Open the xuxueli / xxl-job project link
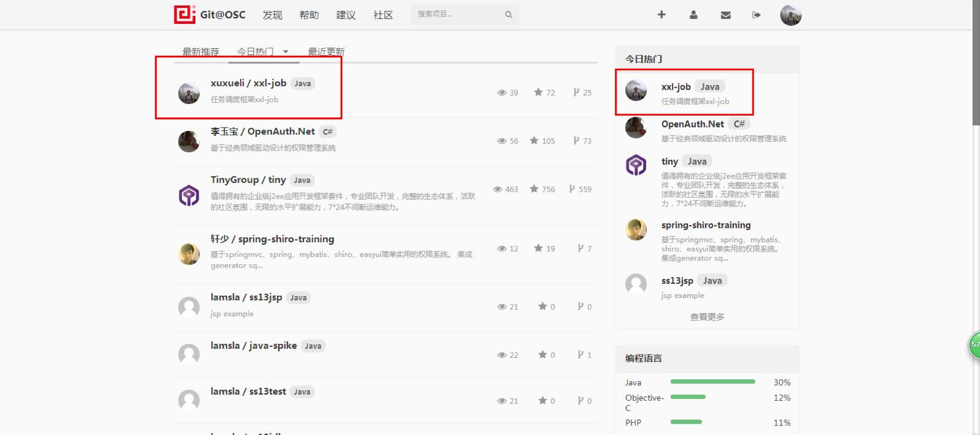The image size is (980, 435). click(x=248, y=83)
